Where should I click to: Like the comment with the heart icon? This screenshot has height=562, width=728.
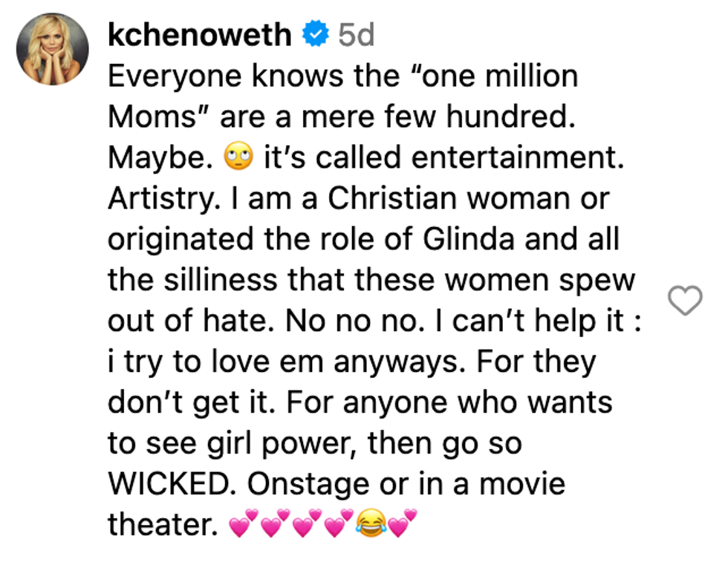coord(685,301)
